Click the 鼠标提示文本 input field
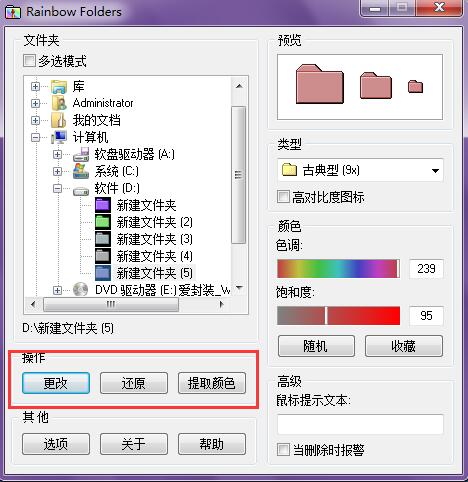Viewport: 468px width, 482px height. tap(360, 424)
